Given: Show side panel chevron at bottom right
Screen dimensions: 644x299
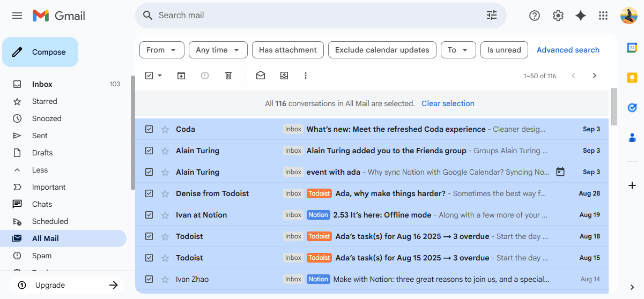Looking at the screenshot, I should pyautogui.click(x=632, y=287).
